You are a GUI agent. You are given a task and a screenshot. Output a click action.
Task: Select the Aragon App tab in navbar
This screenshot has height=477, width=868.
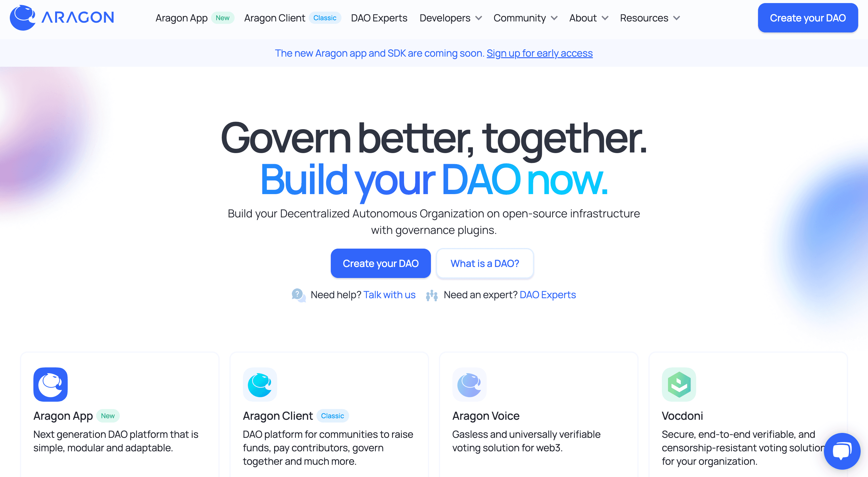point(182,18)
